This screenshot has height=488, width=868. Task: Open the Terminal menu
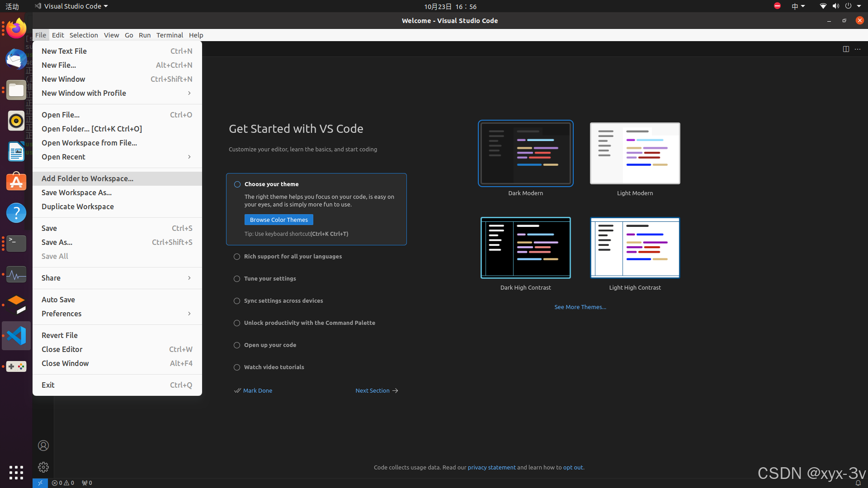click(x=170, y=35)
